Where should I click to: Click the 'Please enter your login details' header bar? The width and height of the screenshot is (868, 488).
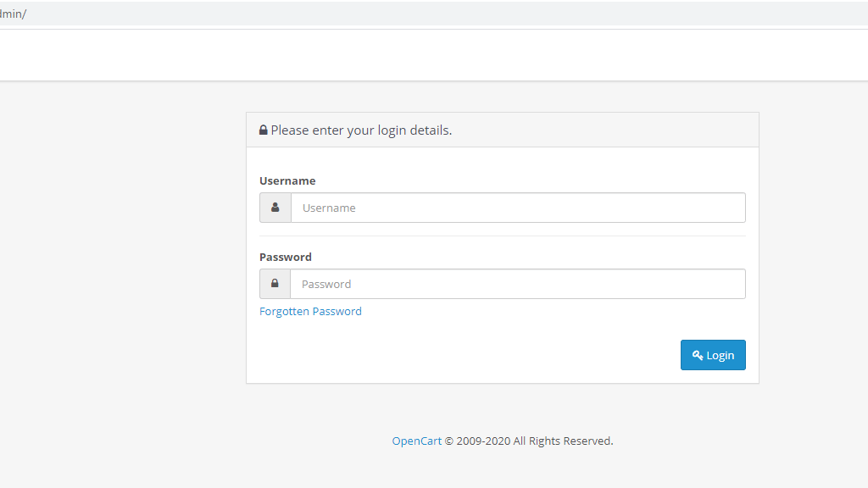click(502, 129)
